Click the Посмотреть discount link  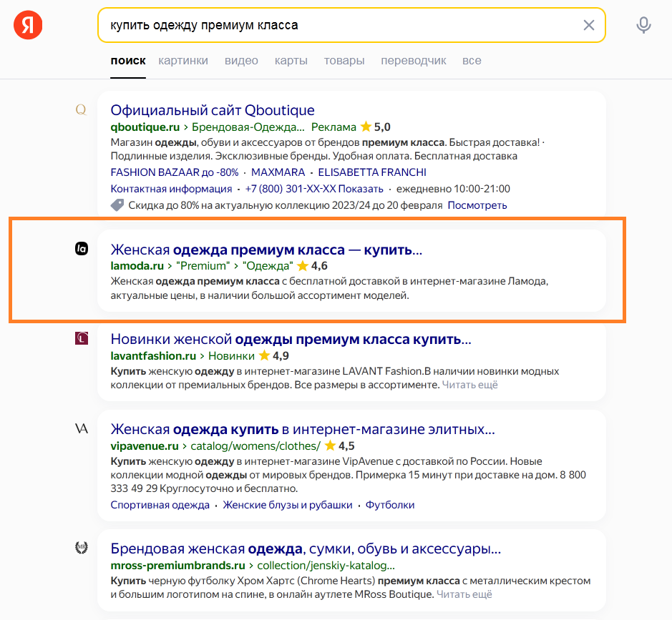477,205
